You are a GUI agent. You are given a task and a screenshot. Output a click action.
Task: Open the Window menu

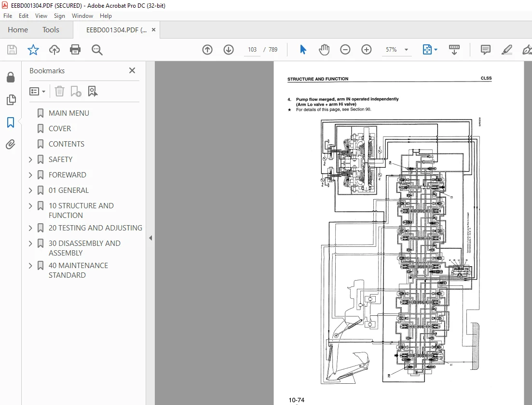pos(82,15)
